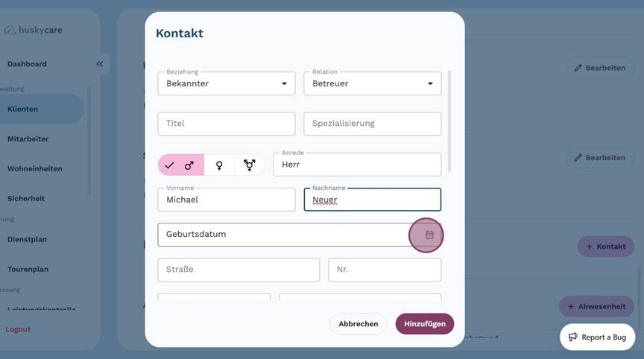Click the Abbrechen button
The height and width of the screenshot is (359, 644).
(x=358, y=324)
